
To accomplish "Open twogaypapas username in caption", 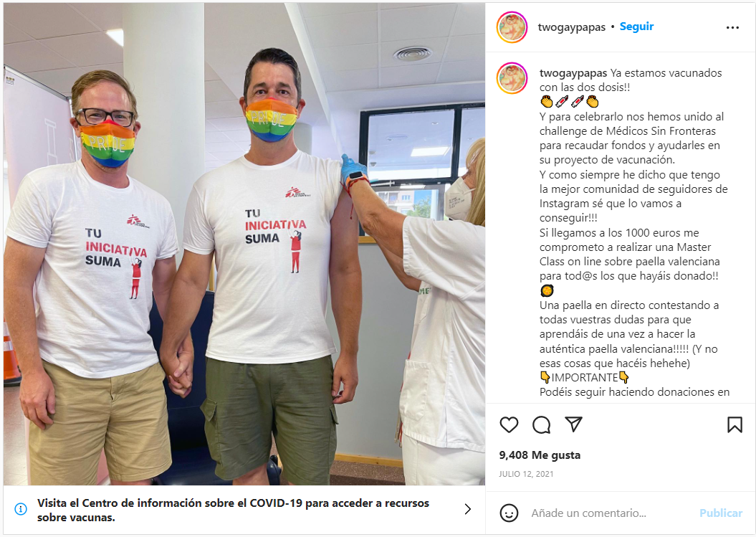I will pos(573,73).
